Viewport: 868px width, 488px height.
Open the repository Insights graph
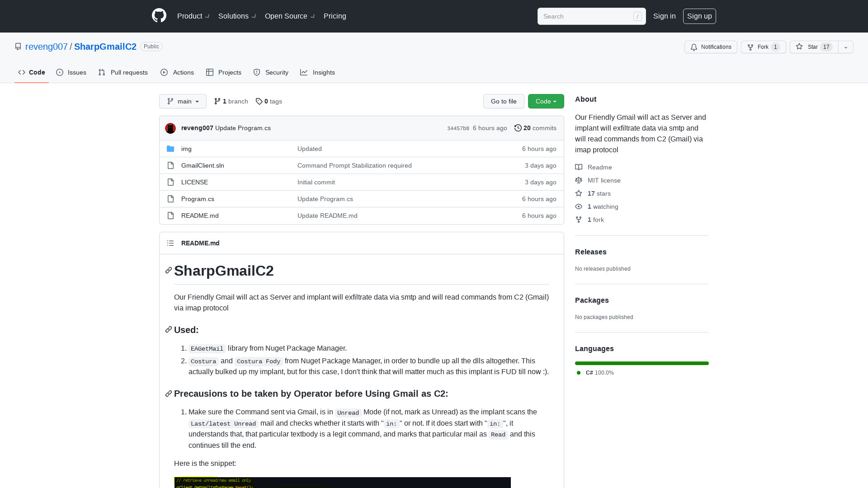[x=318, y=72]
